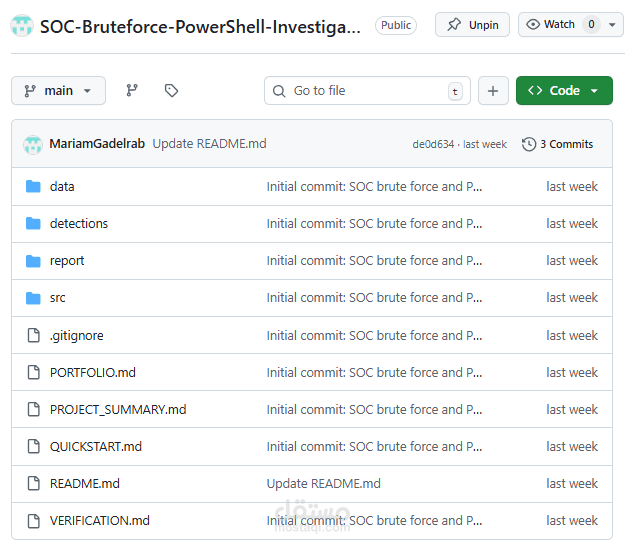Click the MariamGadelrab avatar in the commit row
This screenshot has width=625, height=545.
[x=33, y=144]
